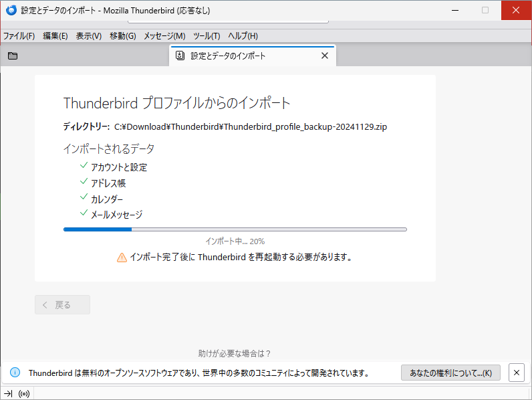Click the アドレス帳 checkmark

pos(84,181)
